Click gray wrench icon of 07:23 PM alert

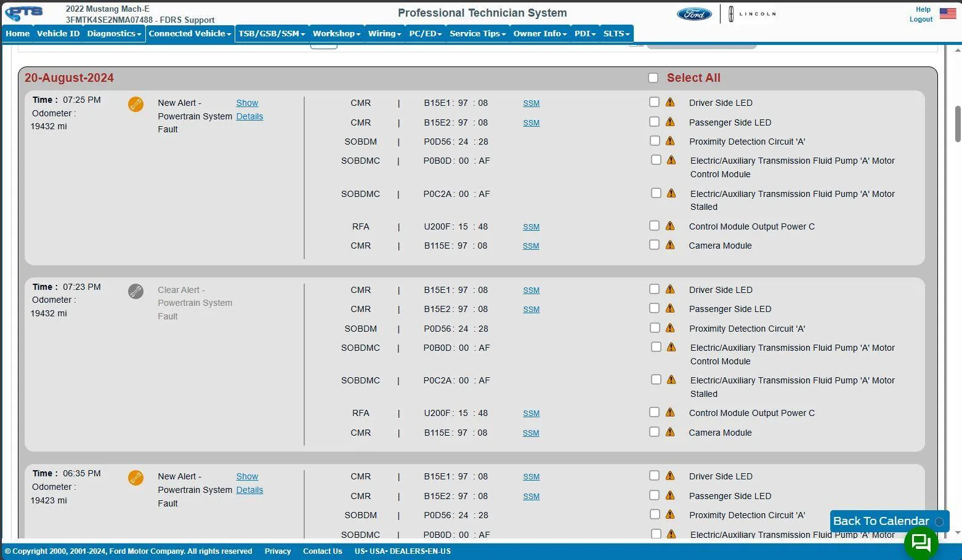coord(135,291)
